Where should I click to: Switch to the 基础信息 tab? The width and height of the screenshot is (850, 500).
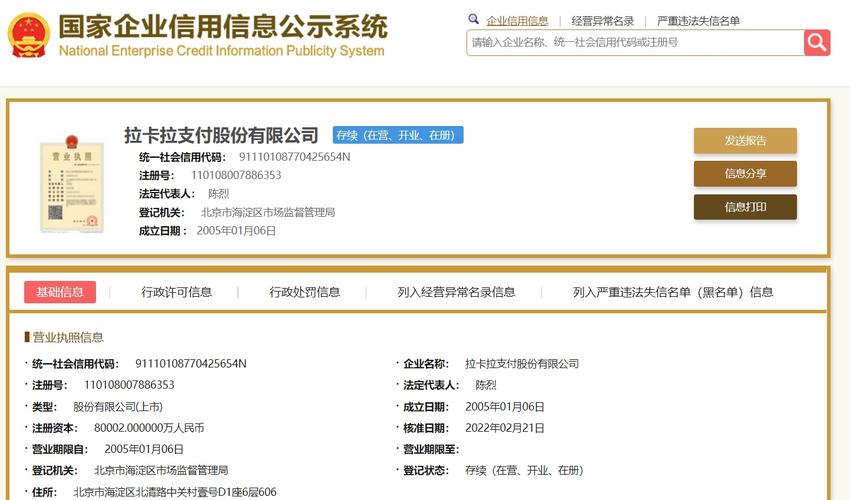pos(60,292)
